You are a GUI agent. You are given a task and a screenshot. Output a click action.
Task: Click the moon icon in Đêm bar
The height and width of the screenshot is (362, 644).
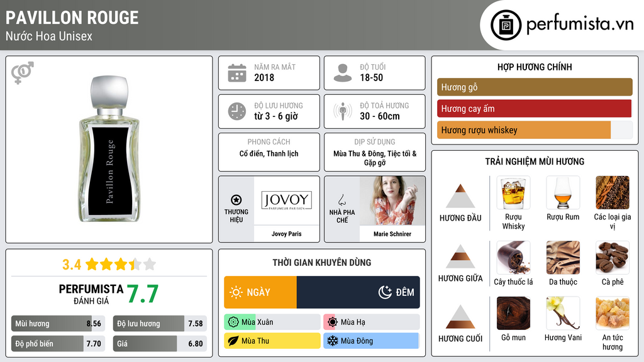point(386,292)
